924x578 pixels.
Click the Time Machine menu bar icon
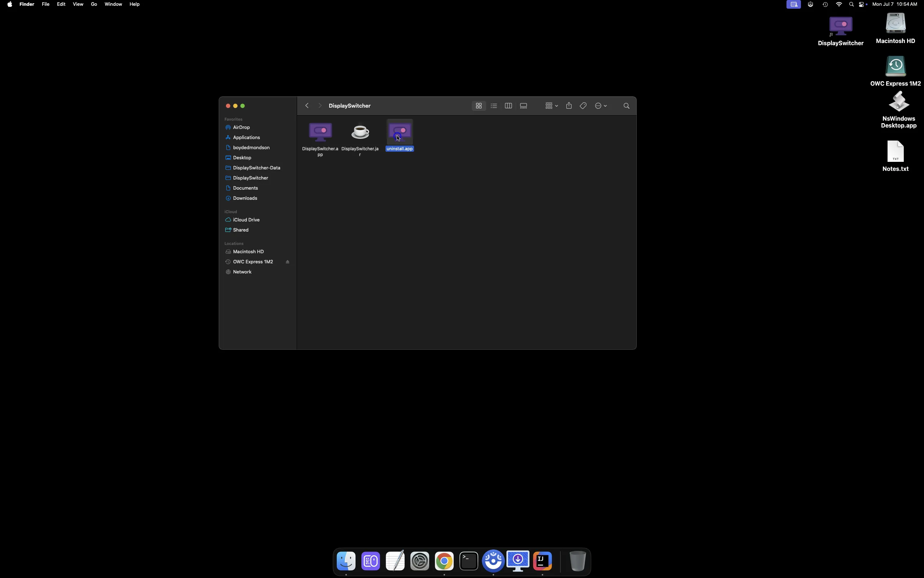[825, 4]
